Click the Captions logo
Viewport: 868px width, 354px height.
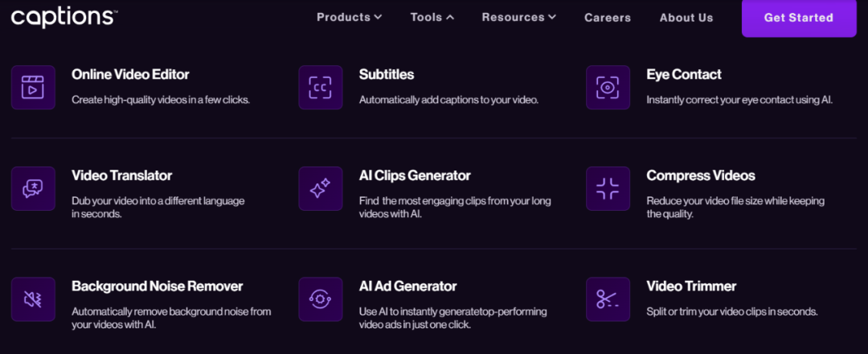point(63,18)
